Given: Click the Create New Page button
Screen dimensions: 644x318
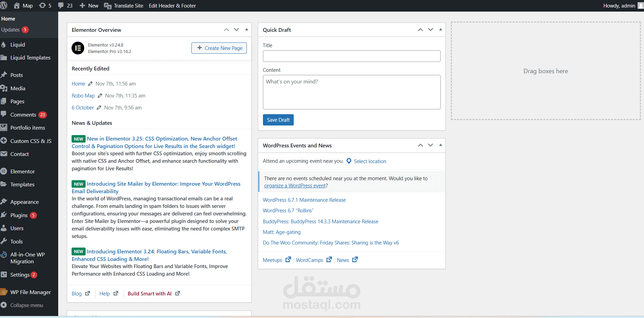Looking at the screenshot, I should point(219,48).
